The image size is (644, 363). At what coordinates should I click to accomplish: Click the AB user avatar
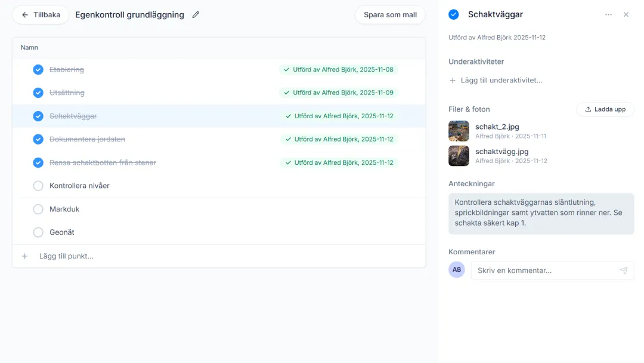click(457, 270)
